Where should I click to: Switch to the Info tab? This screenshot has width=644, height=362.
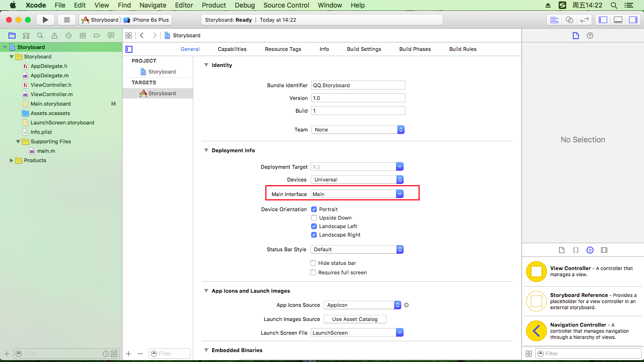[x=324, y=49]
